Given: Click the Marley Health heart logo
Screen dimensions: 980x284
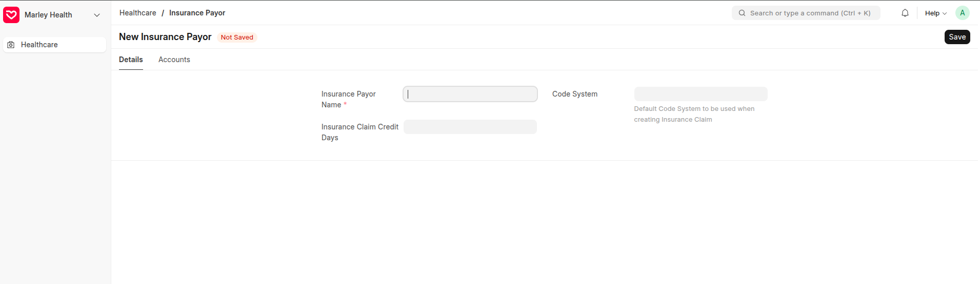Looking at the screenshot, I should 11,15.
